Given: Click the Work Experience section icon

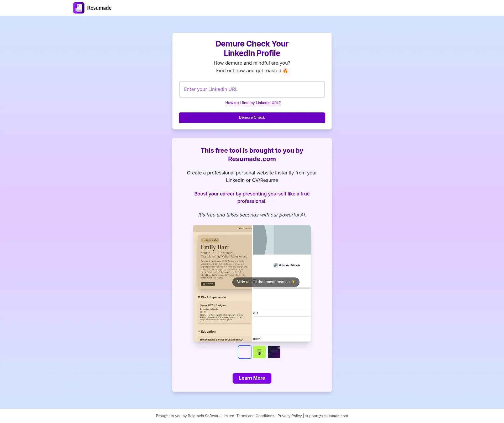Looking at the screenshot, I should [x=198, y=297].
